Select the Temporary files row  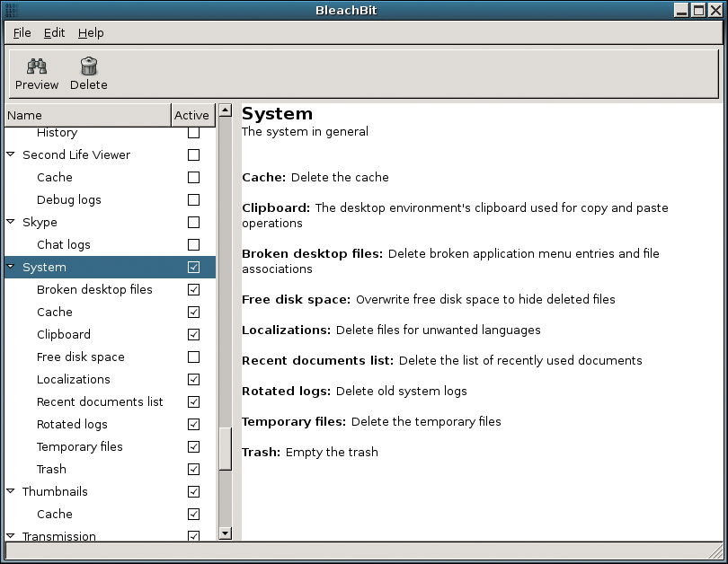tap(110, 446)
